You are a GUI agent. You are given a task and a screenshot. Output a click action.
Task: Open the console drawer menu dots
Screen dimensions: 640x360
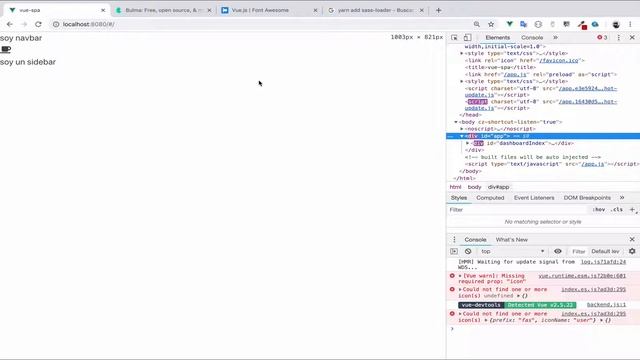(x=454, y=240)
